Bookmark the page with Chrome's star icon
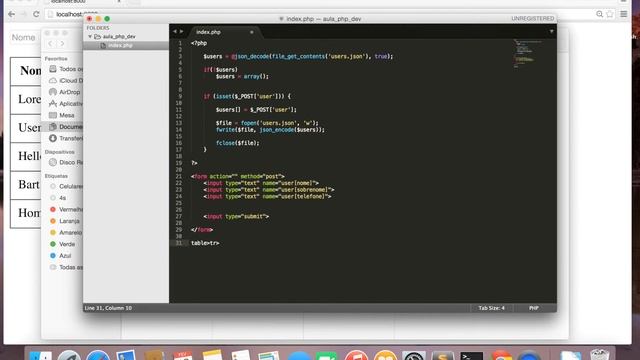This screenshot has width=640, height=360. coord(610,14)
